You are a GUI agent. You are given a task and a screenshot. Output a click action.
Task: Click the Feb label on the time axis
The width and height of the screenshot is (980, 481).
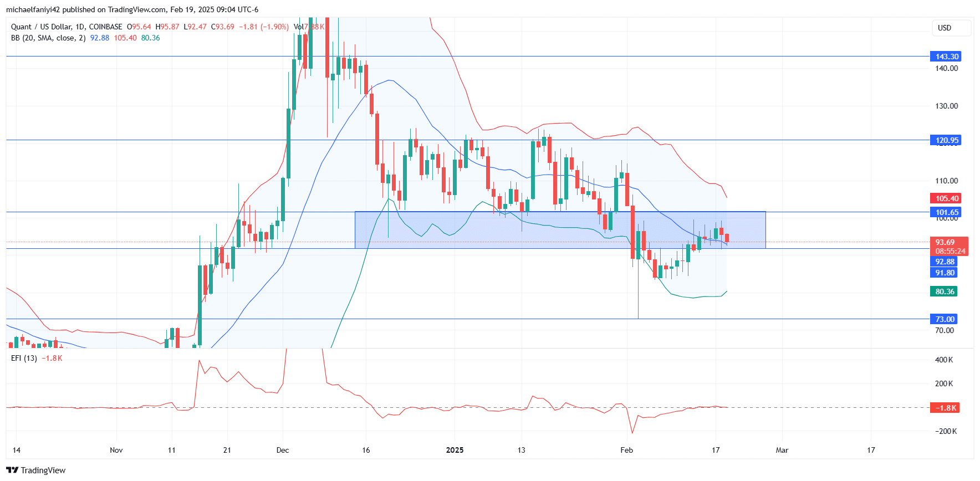pos(626,450)
